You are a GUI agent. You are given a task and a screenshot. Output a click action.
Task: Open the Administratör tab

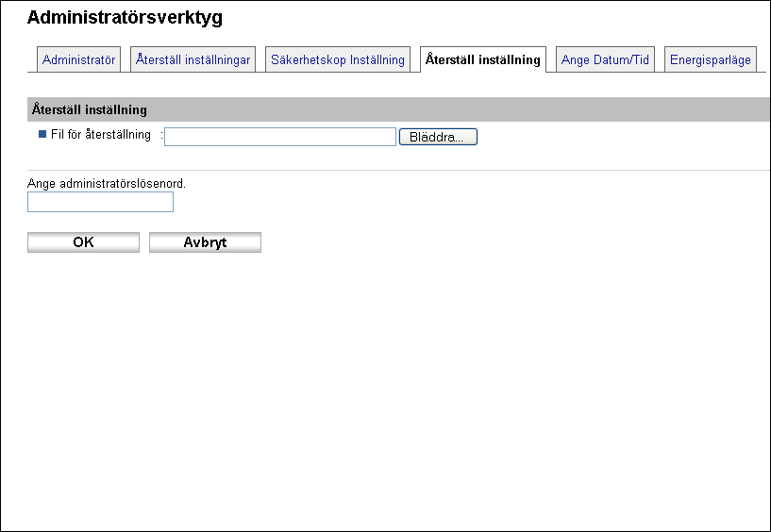click(x=78, y=59)
